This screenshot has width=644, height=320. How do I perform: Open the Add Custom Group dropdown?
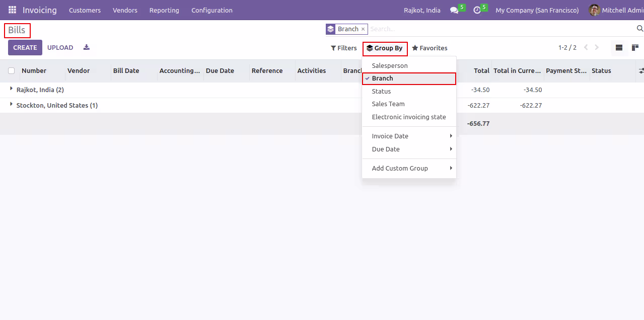[x=409, y=169]
